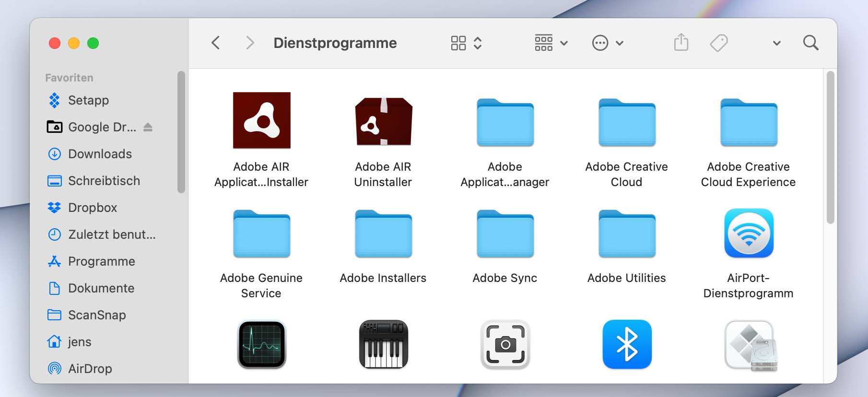This screenshot has height=397, width=868.
Task: Zoom window with green button
Action: [x=93, y=43]
